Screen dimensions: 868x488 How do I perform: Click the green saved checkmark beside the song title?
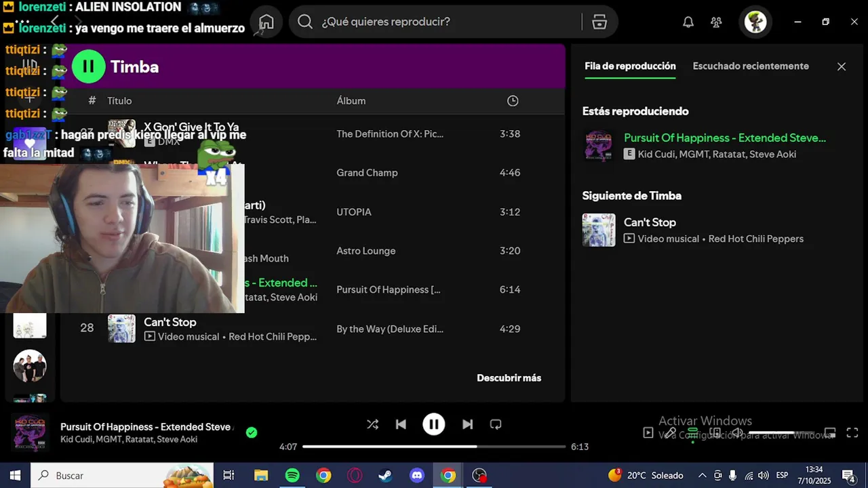point(252,432)
